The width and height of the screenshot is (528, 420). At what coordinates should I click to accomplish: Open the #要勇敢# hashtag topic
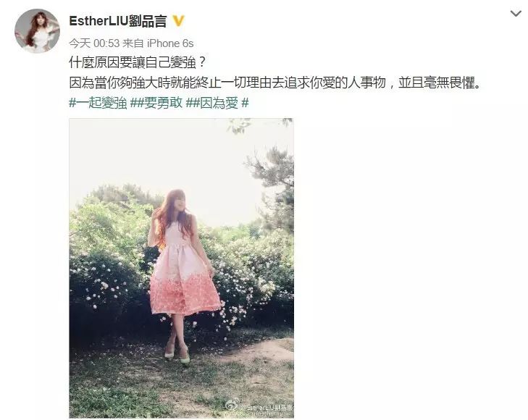[163, 103]
